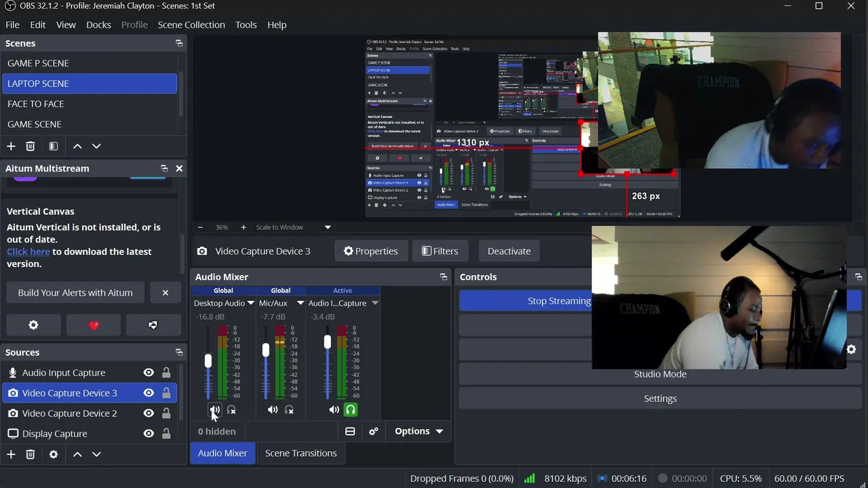Image resolution: width=868 pixels, height=488 pixels.
Task: Zoom in the preview with plus icon
Action: point(243,227)
